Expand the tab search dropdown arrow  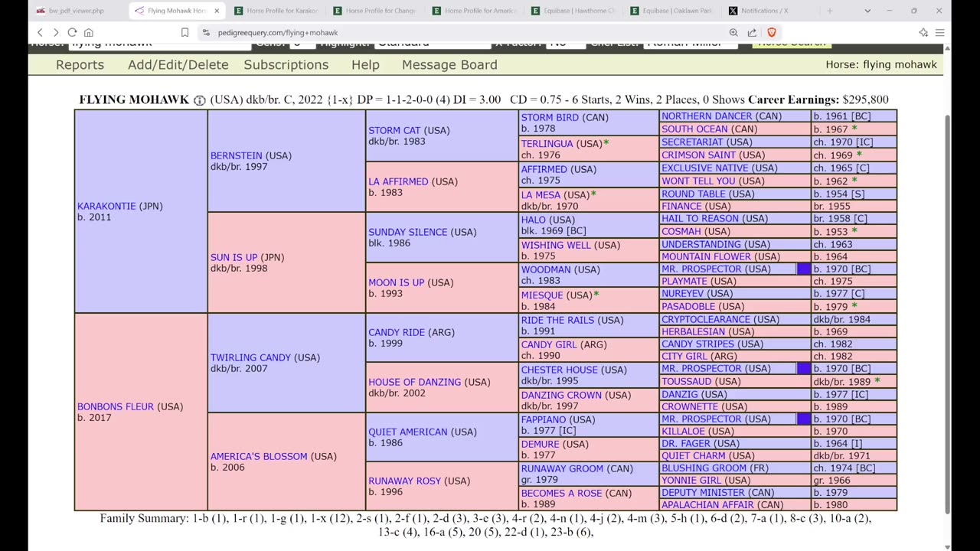pos(867,11)
